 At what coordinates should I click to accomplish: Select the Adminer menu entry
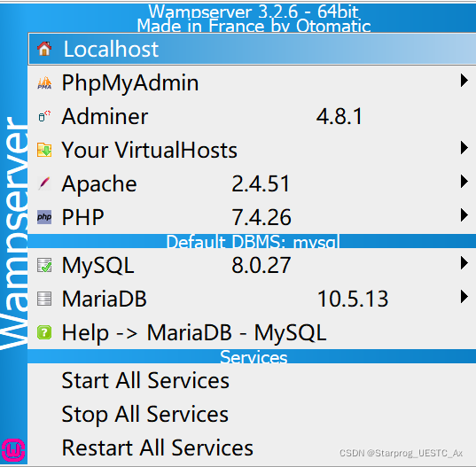(252, 116)
